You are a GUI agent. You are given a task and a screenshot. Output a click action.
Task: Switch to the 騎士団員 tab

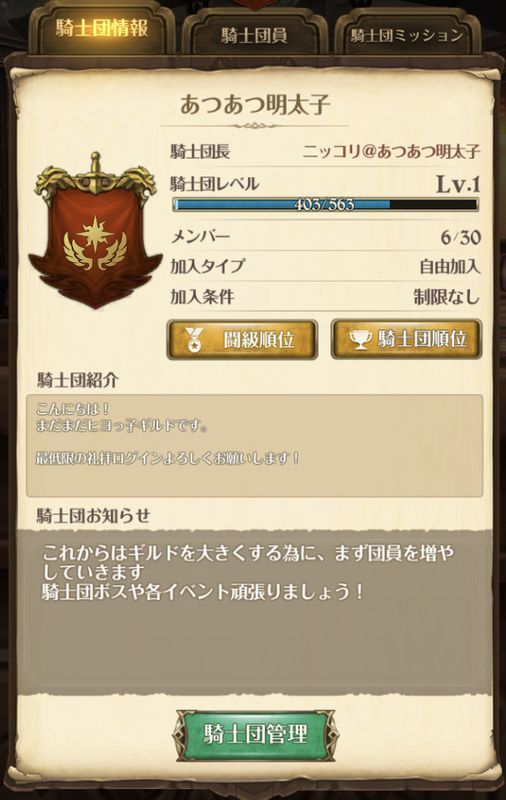point(255,35)
